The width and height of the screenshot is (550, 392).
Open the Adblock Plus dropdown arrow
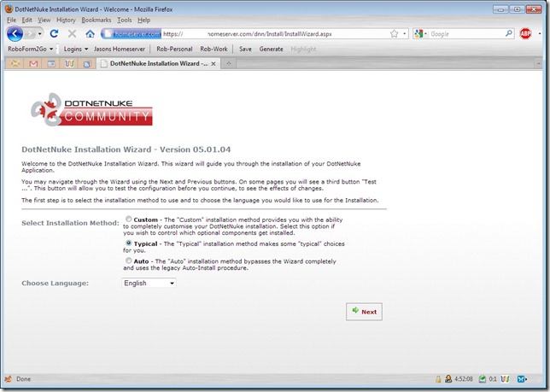pos(540,33)
